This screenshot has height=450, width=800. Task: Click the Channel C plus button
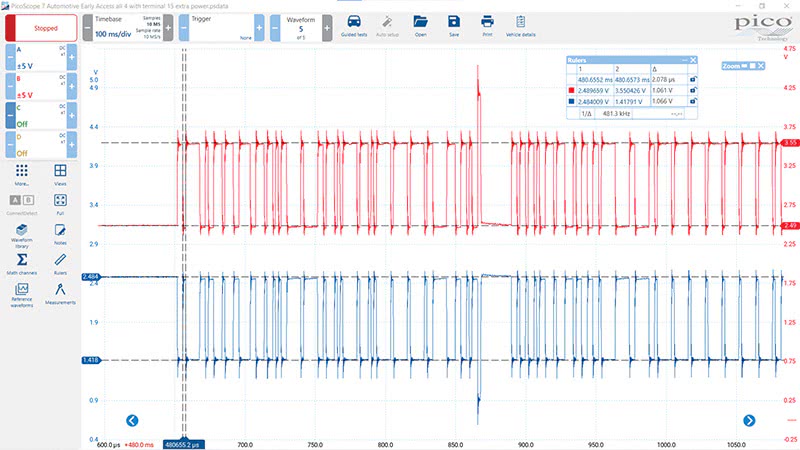coord(72,115)
